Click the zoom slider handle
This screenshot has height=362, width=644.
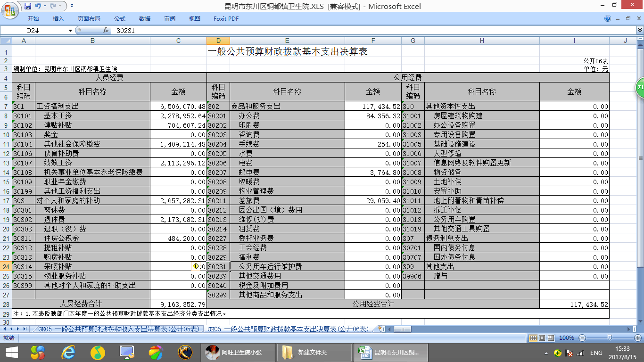[610, 338]
